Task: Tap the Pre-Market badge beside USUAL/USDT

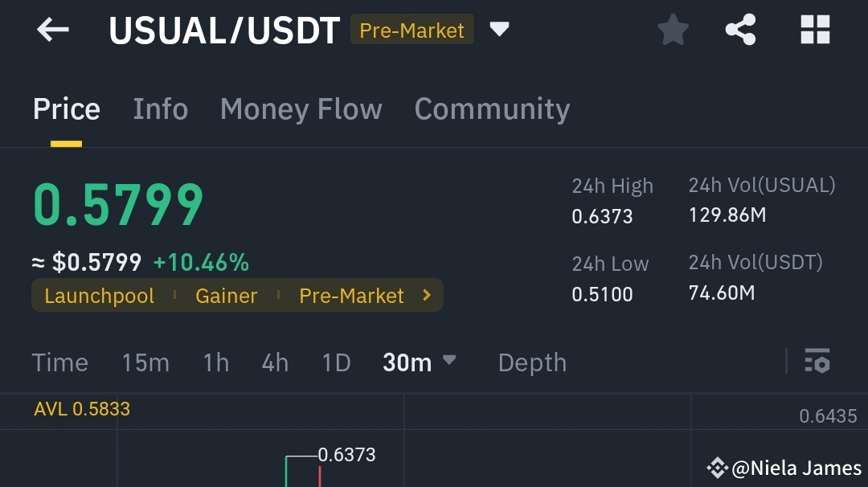Action: [411, 29]
